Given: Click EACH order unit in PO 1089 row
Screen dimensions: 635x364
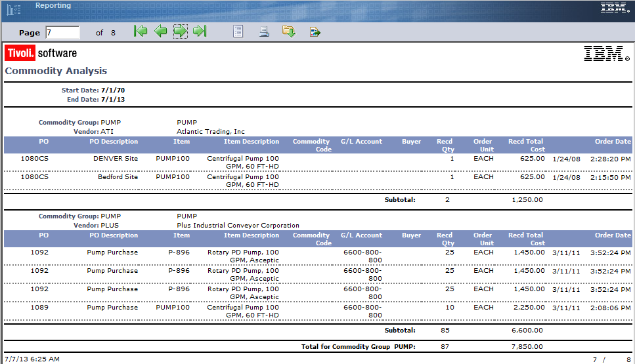Looking at the screenshot, I should point(483,308).
